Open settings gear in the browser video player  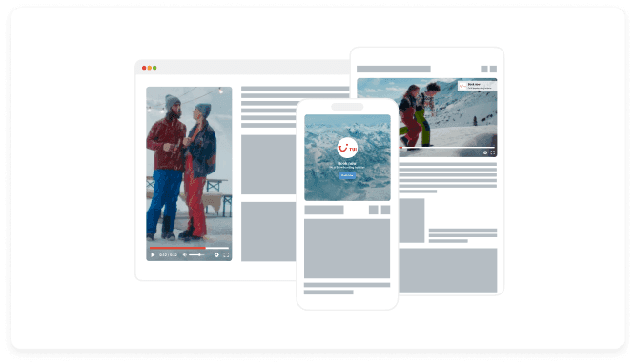(x=216, y=255)
